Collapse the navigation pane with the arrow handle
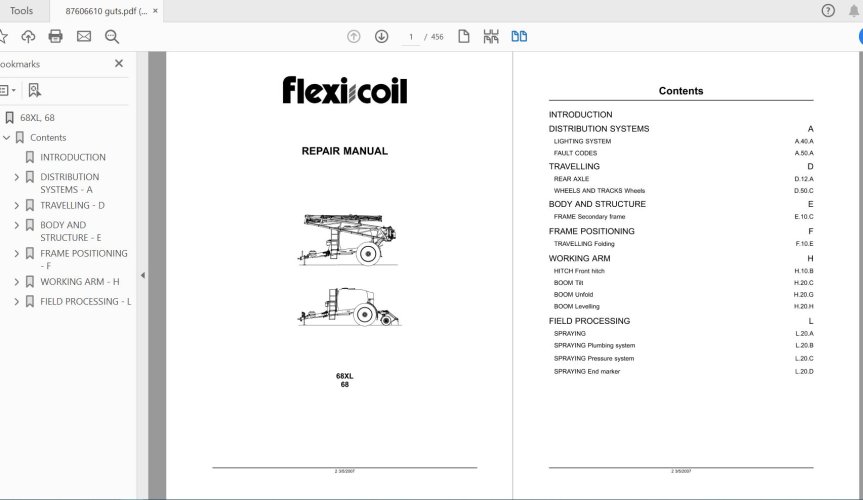 point(143,275)
